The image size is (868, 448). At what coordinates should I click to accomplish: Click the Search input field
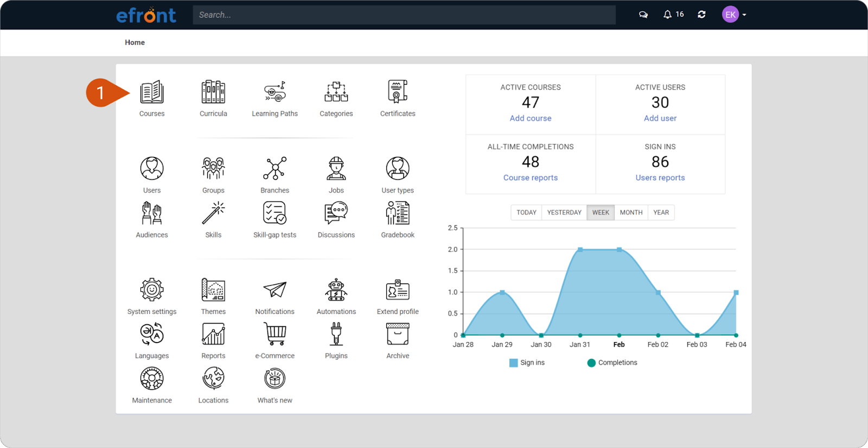click(404, 15)
